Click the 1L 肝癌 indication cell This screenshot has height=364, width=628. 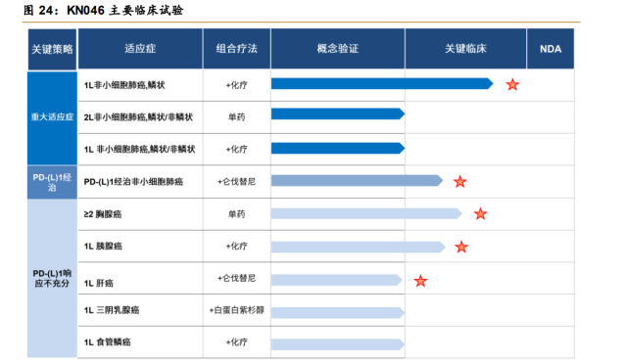[140, 279]
